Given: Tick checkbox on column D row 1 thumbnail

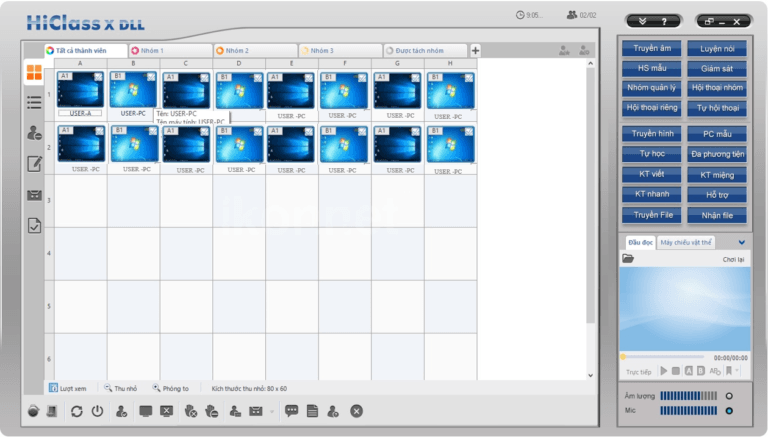Looking at the screenshot, I should [x=258, y=77].
